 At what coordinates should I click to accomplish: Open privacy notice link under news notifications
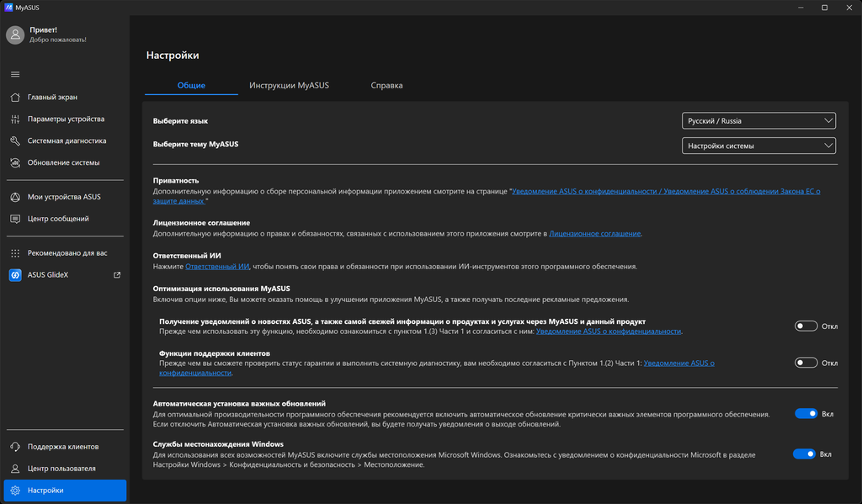pos(609,332)
